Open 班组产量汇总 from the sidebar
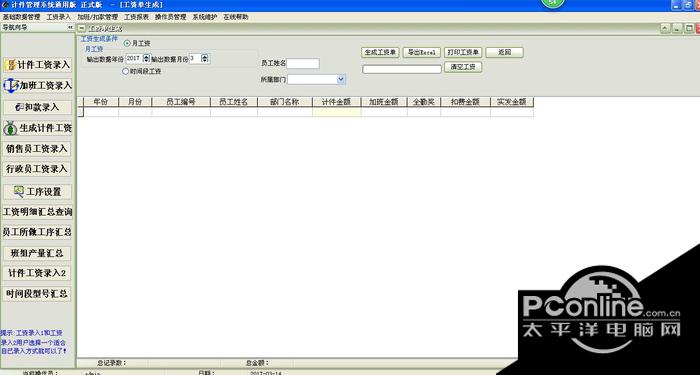The image size is (700, 375). (37, 253)
